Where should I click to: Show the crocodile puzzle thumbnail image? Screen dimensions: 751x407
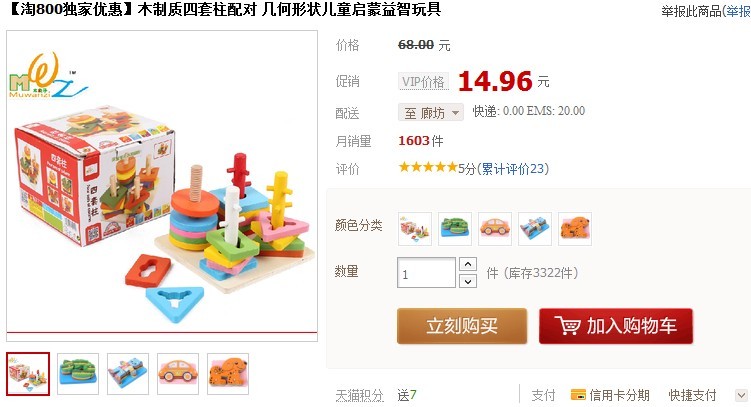point(78,374)
